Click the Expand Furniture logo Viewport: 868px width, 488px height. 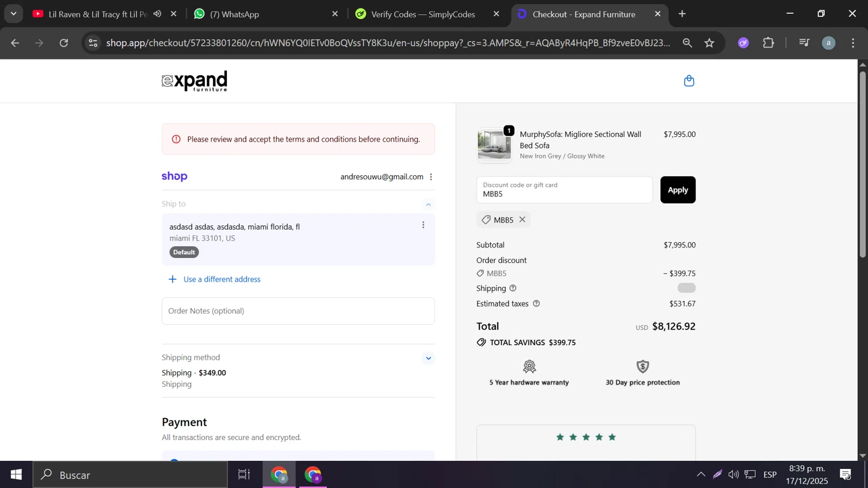[194, 81]
